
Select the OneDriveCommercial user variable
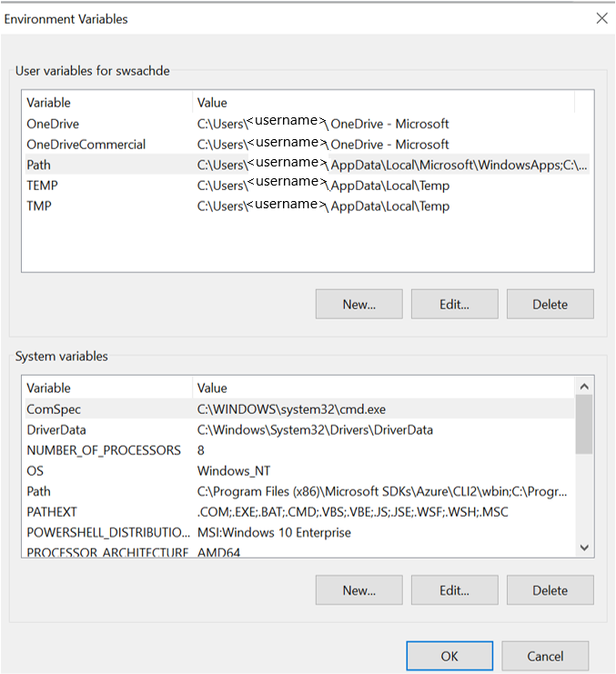[x=308, y=145]
